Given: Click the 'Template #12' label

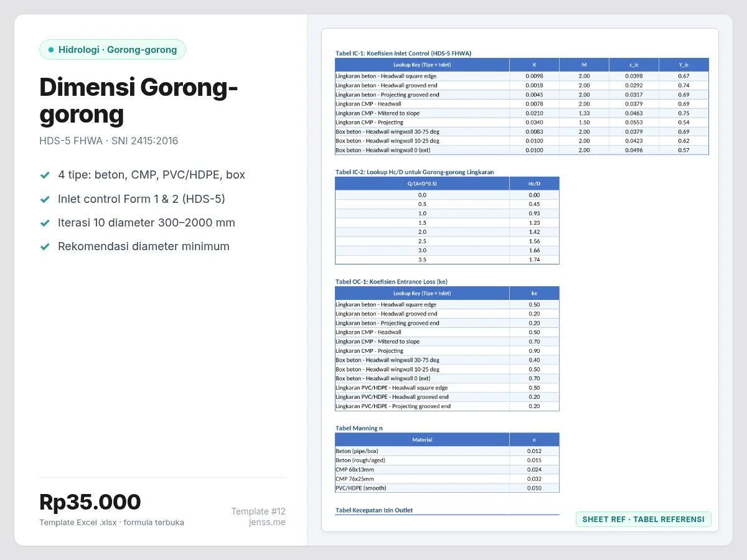Looking at the screenshot, I should [x=258, y=511].
